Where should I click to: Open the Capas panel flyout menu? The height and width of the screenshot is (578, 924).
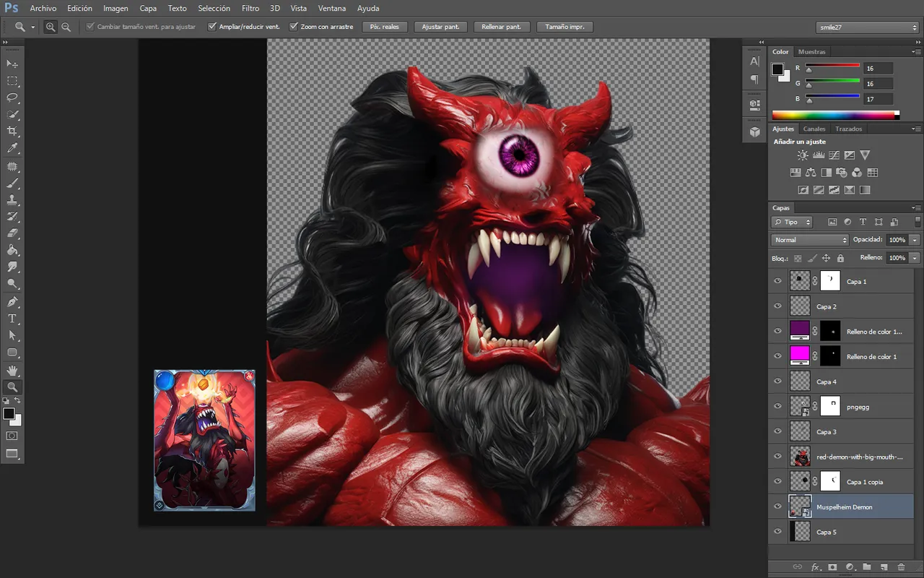pos(918,208)
